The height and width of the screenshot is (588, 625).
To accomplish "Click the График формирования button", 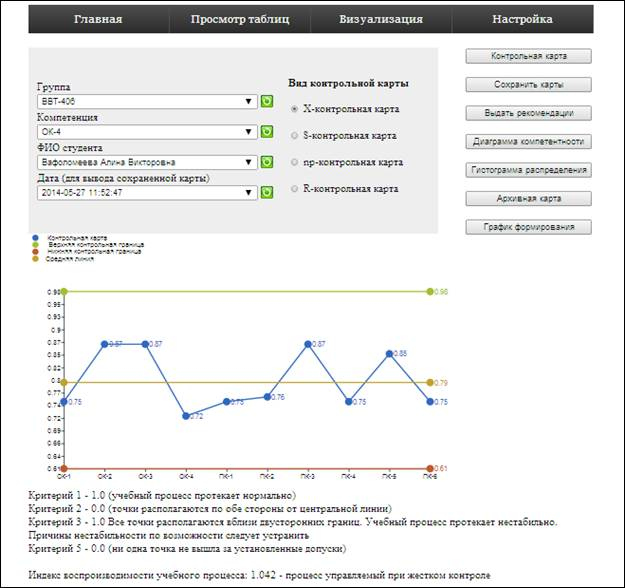I will pyautogui.click(x=529, y=227).
